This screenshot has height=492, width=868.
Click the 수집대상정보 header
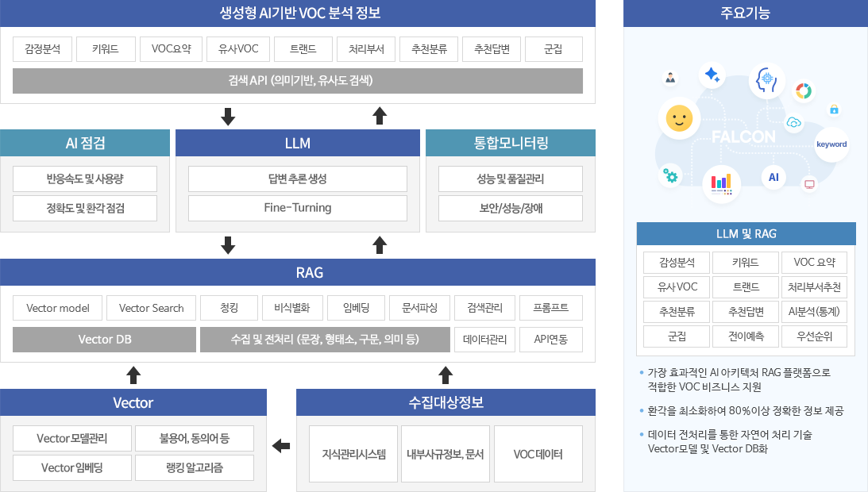click(446, 402)
